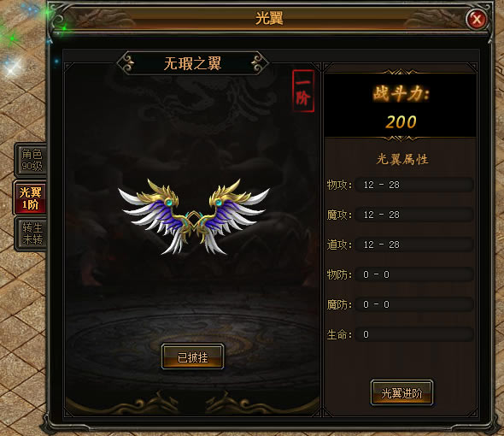Image resolution: width=504 pixels, height=436 pixels.
Task: Click the winged 无瑕之翼 artwork
Action: click(194, 216)
